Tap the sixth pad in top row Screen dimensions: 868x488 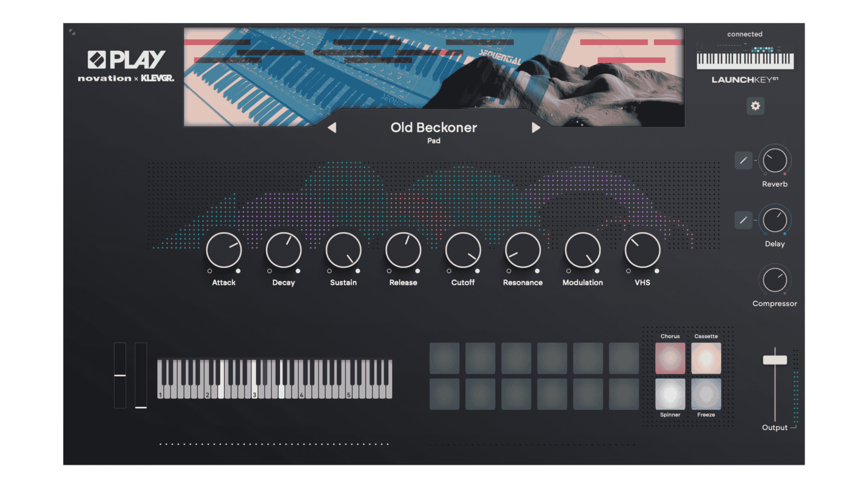click(624, 358)
